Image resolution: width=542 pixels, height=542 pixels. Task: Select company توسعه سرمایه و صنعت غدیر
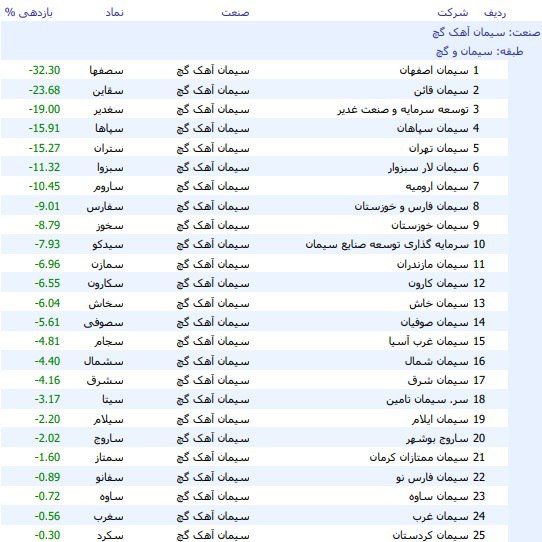pyautogui.click(x=403, y=110)
